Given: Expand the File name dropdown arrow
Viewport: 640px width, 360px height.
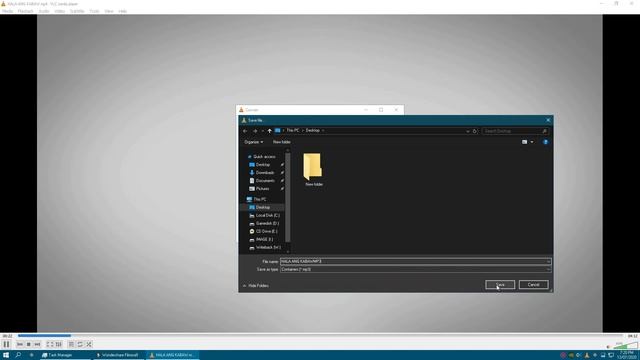Looking at the screenshot, I should pos(548,262).
